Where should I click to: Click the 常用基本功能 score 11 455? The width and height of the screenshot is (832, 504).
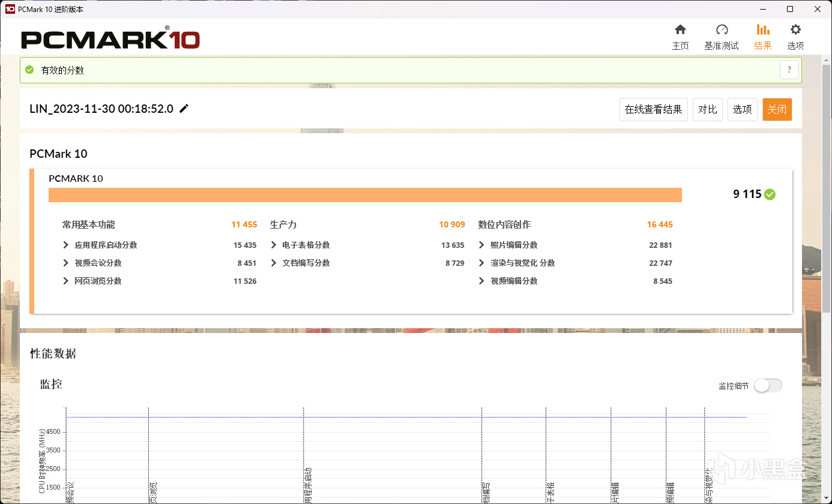244,224
